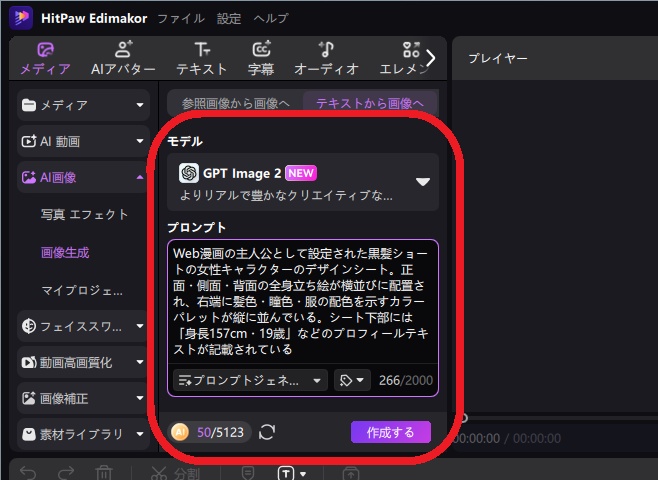Click the 266/2000 character counter
658x480 pixels.
coord(406,380)
